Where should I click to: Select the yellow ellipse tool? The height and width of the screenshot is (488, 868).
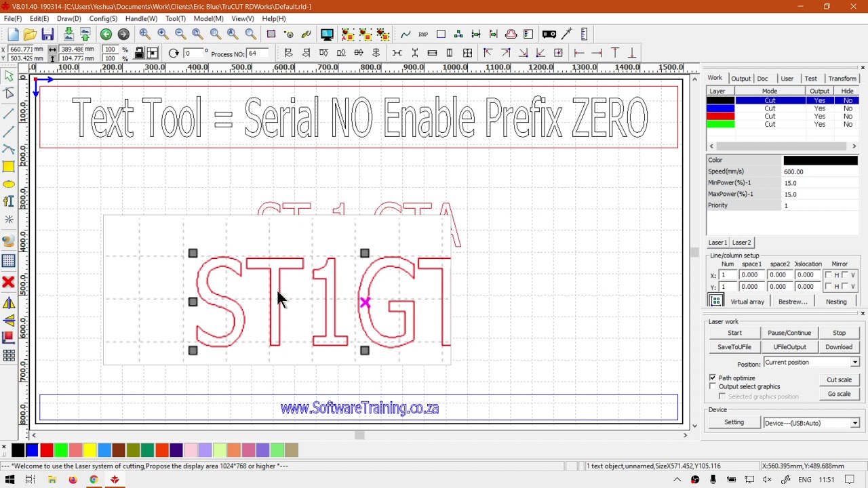click(x=9, y=184)
